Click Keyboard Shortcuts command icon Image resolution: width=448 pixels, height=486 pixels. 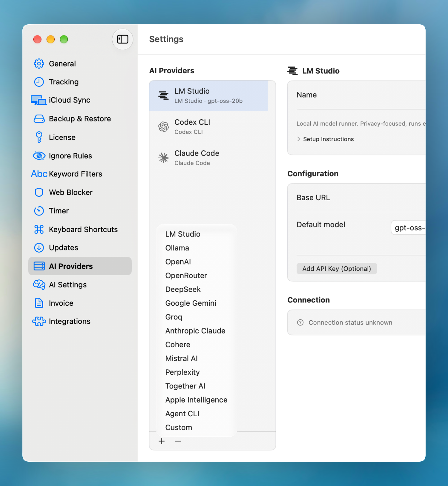point(39,229)
